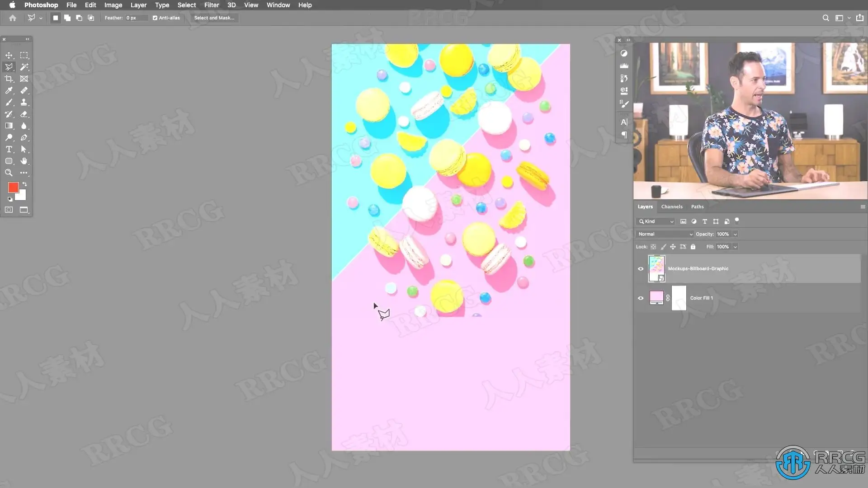Click the Feather value input field
Image resolution: width=868 pixels, height=488 pixels.
[x=136, y=18]
